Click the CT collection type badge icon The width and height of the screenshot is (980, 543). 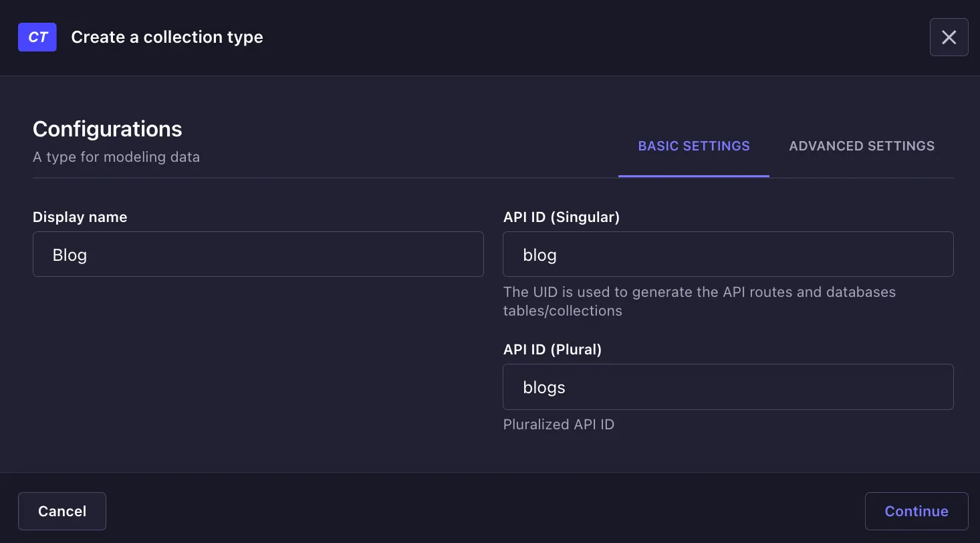tap(37, 37)
